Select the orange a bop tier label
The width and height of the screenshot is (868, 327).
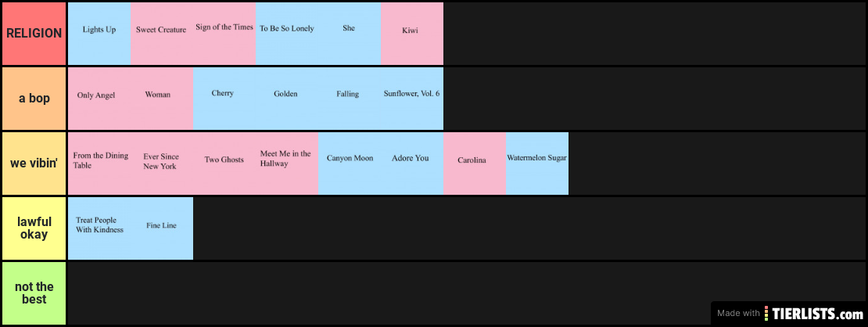click(34, 99)
